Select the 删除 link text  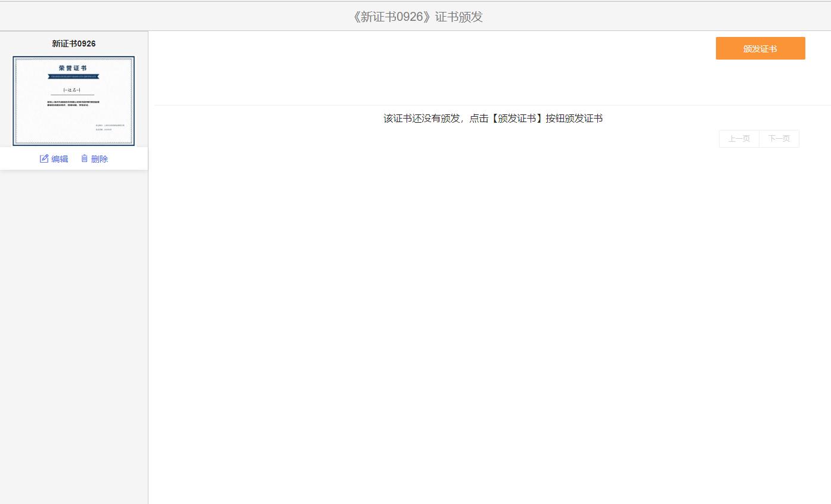[100, 159]
